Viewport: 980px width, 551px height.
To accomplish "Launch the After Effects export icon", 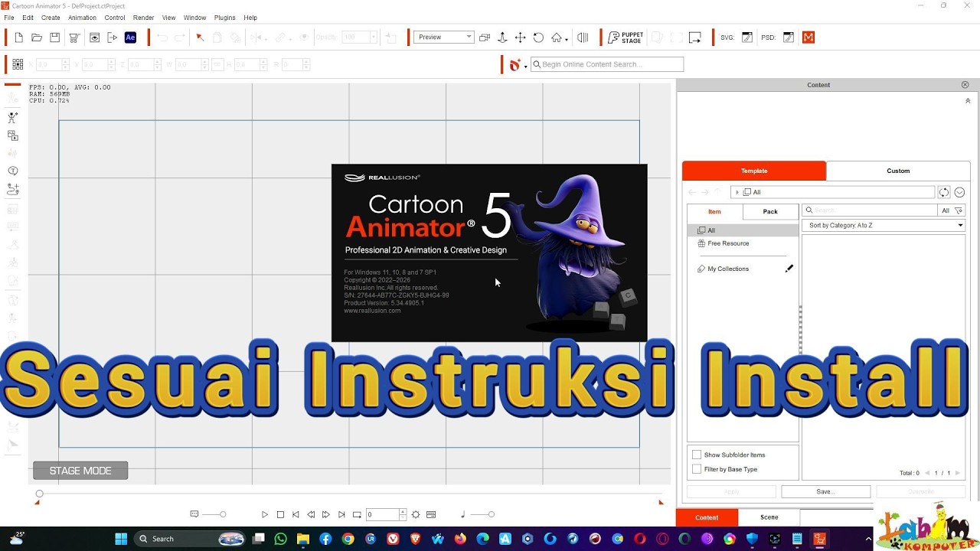I will pos(130,37).
